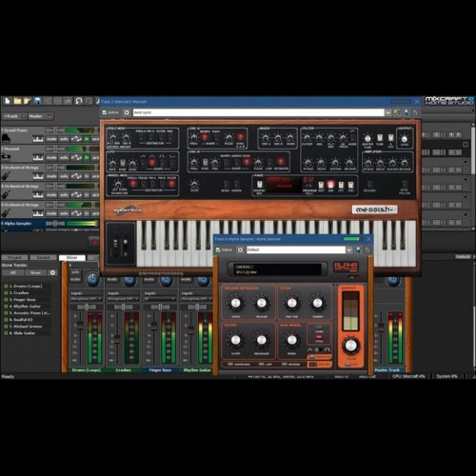Open Finger Bass channel input dropdown
476x476 pixels.
(x=160, y=299)
